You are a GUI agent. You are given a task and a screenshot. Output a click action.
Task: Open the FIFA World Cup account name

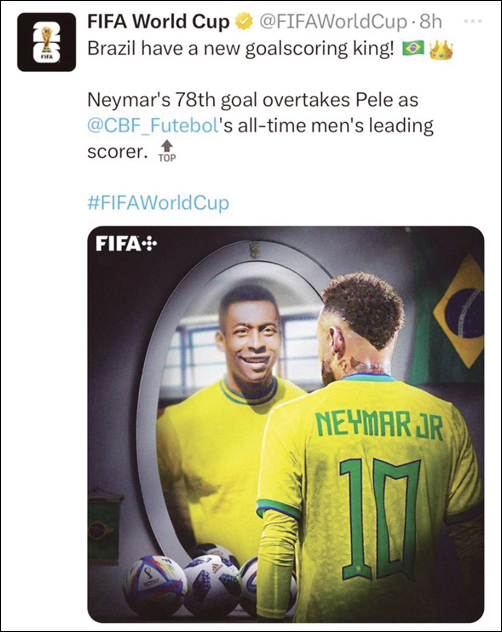158,22
